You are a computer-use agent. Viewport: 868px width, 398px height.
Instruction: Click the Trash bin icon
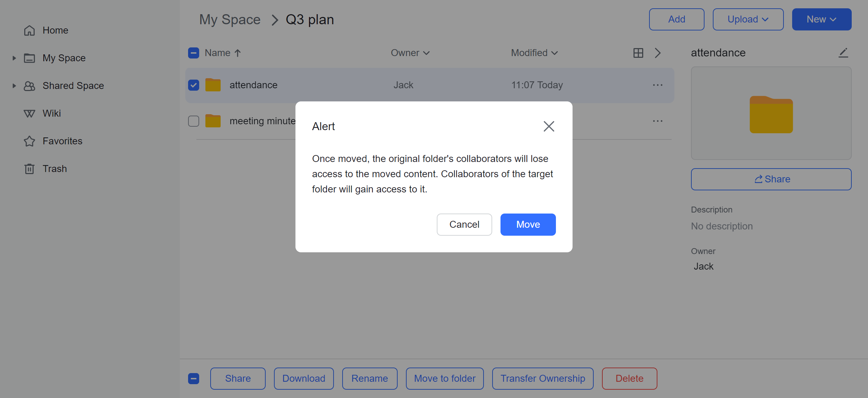[x=29, y=169]
